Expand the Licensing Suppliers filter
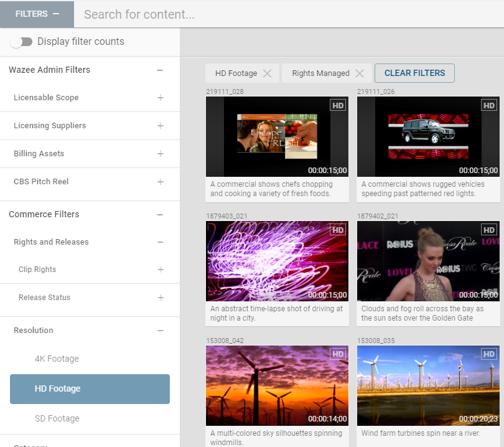The image size is (504, 447). [161, 126]
